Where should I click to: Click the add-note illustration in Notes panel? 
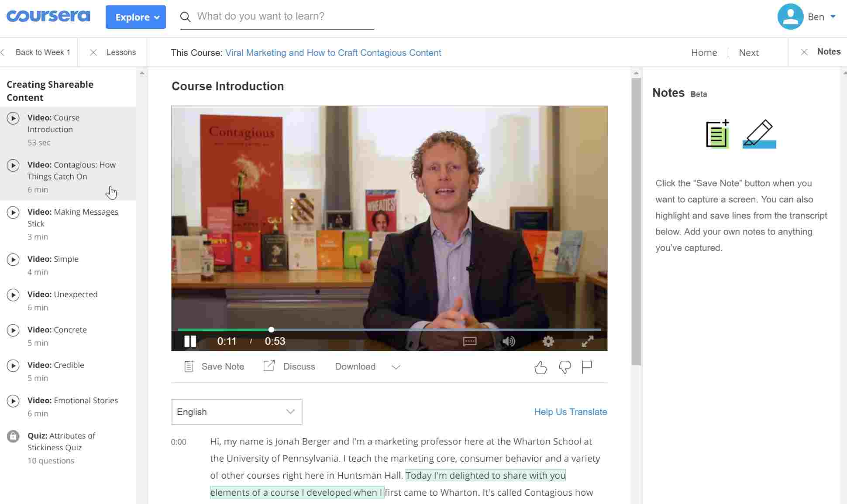tap(718, 134)
